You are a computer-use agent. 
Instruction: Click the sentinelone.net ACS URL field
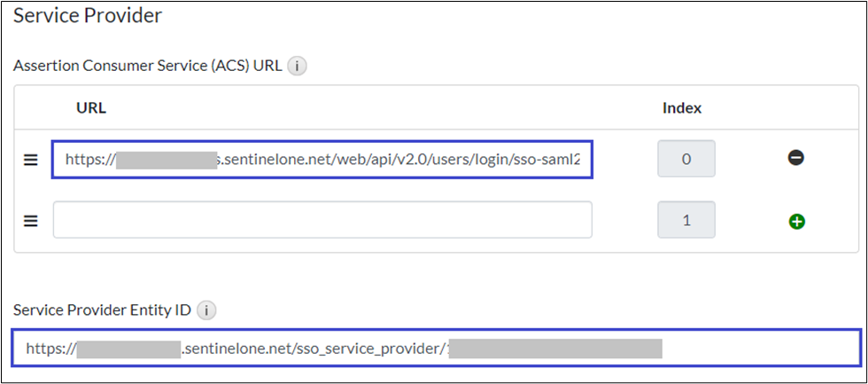click(x=399, y=161)
